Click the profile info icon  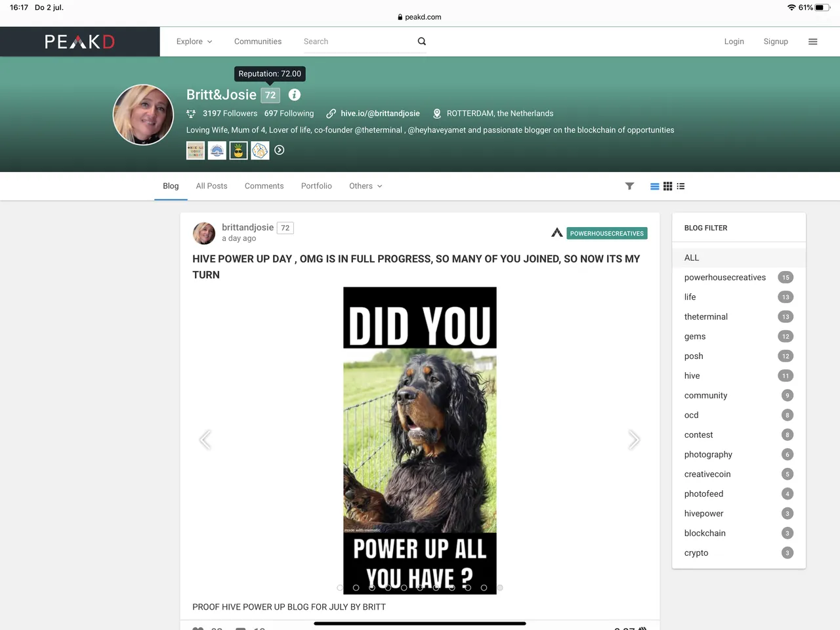(295, 95)
